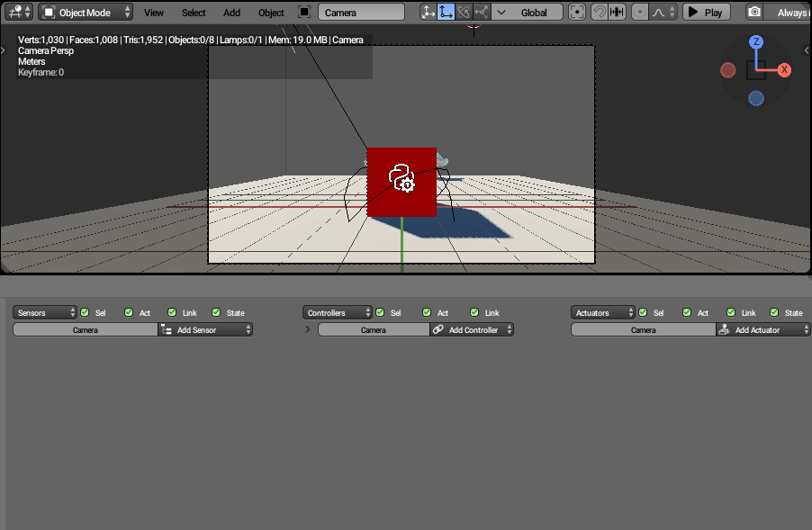Open the Object Mode dropdown
Screen dimensions: 812x530
coord(86,13)
